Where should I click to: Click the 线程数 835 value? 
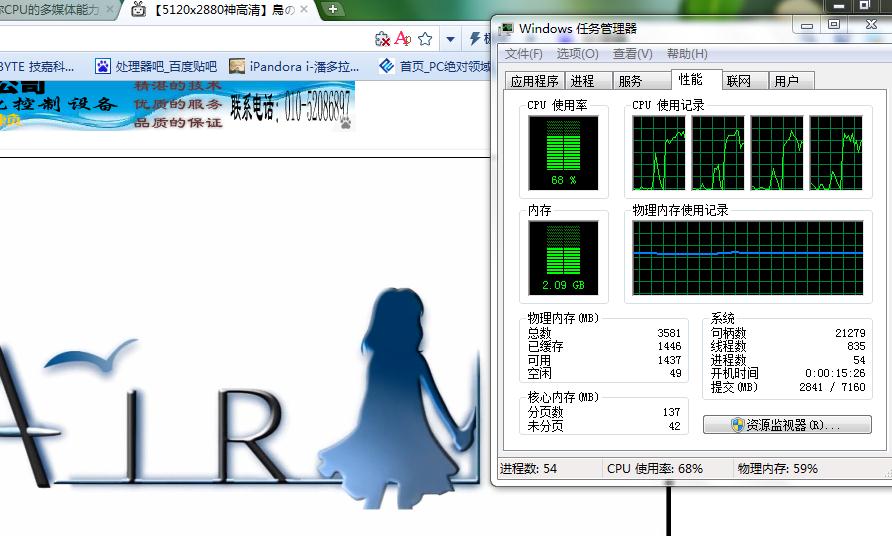pyautogui.click(x=856, y=346)
